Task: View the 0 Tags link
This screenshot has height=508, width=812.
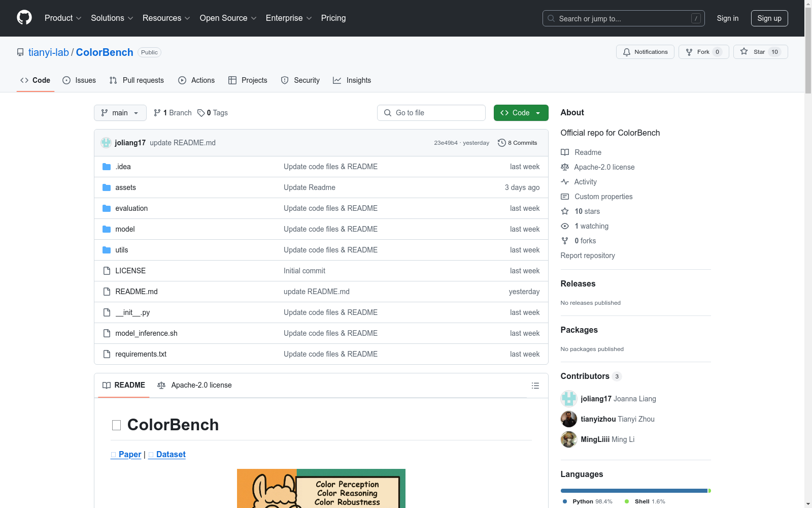Action: (x=213, y=113)
